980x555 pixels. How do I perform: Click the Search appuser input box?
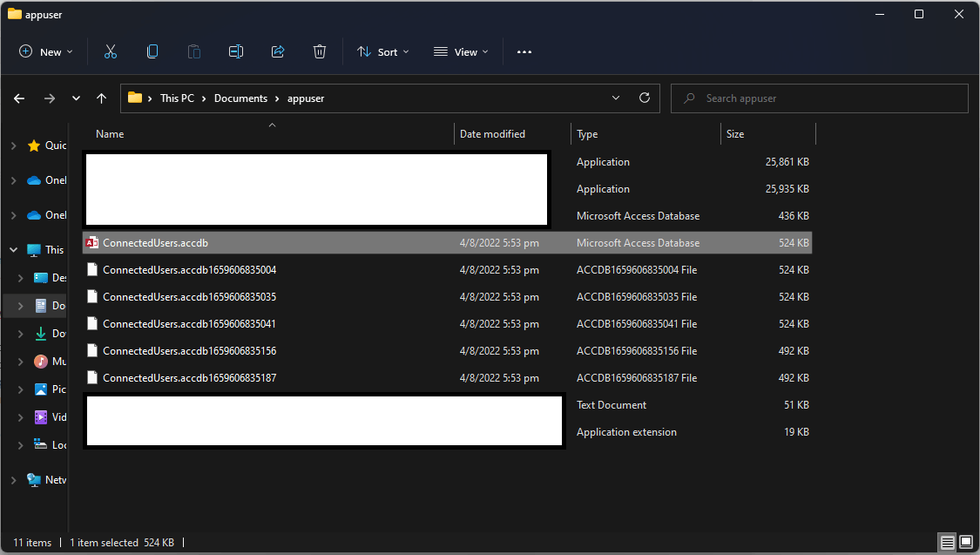(x=828, y=98)
